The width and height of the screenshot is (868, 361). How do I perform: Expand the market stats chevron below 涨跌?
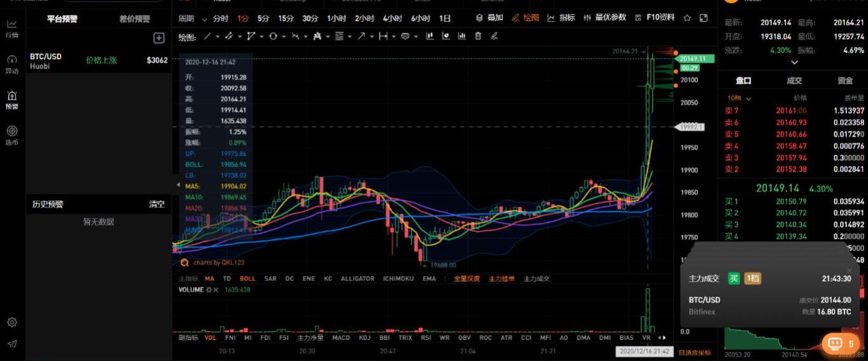point(794,62)
